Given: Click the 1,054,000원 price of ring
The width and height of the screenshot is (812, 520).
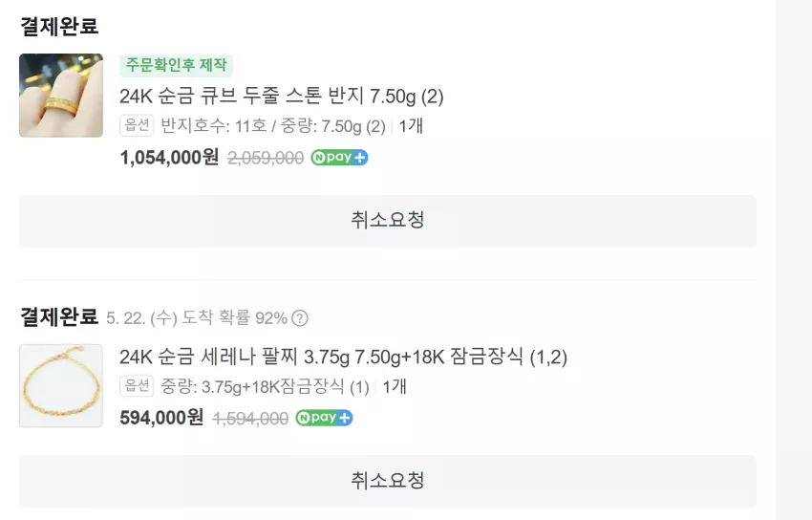Looking at the screenshot, I should point(169,158).
